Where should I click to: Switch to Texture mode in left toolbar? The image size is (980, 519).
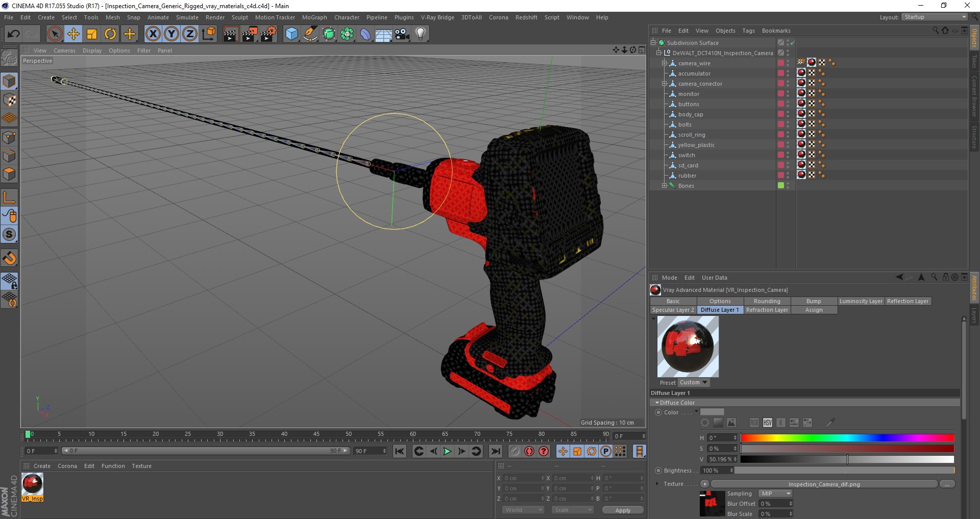coord(9,100)
